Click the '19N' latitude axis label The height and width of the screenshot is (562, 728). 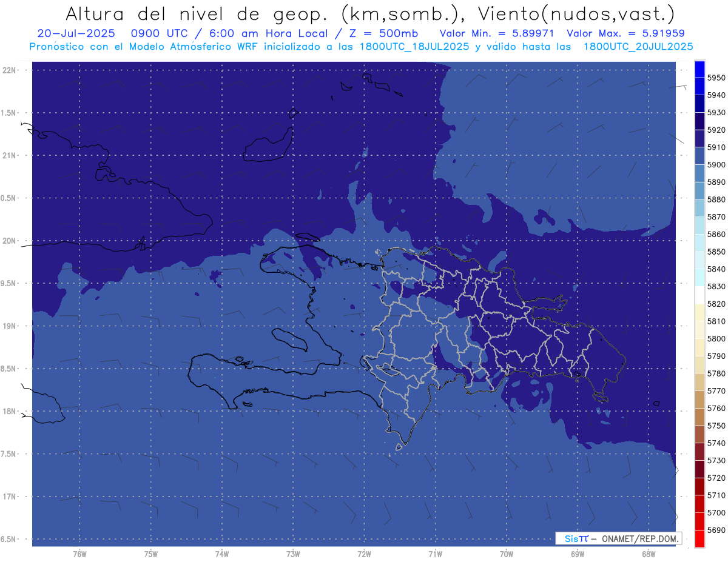(8, 326)
